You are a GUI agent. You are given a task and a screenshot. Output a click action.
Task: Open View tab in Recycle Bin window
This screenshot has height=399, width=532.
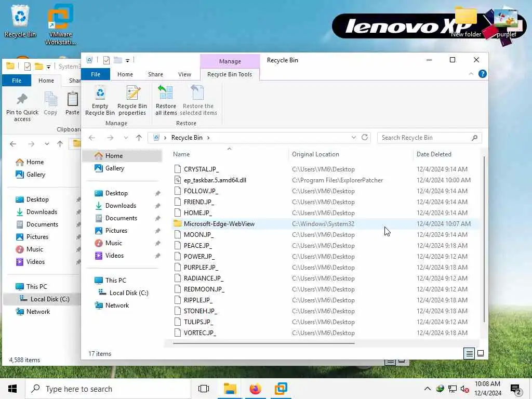point(184,74)
